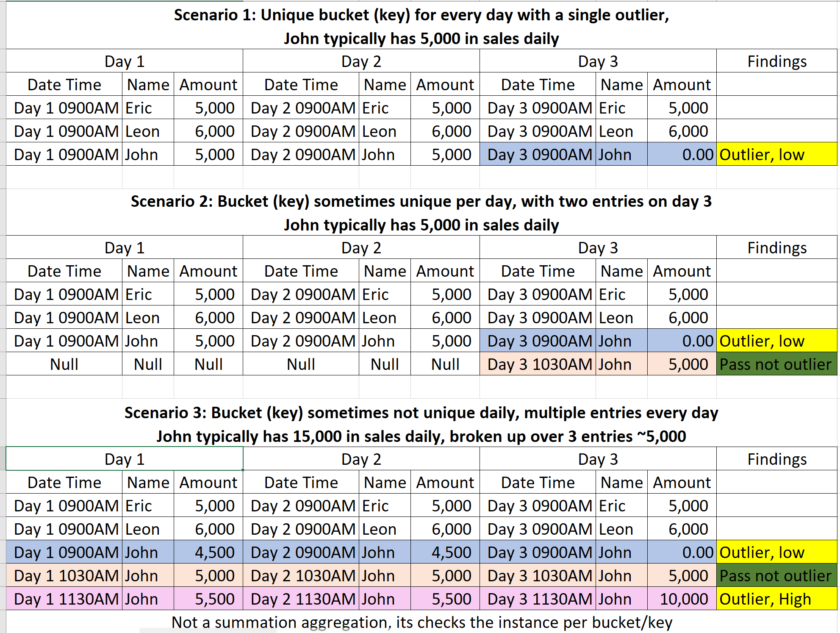The width and height of the screenshot is (840, 633).
Task: Select the green 'Pass not outlier' cell in Scenario 2
Action: pyautogui.click(x=777, y=364)
